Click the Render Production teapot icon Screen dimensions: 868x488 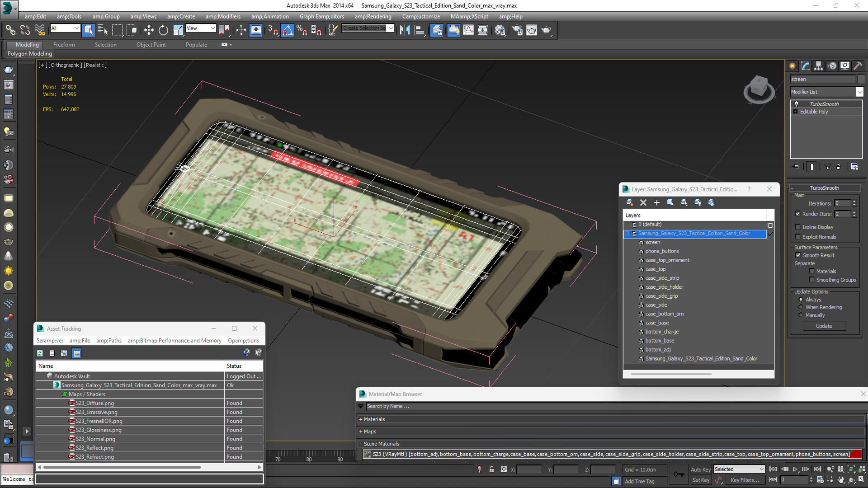click(x=547, y=30)
